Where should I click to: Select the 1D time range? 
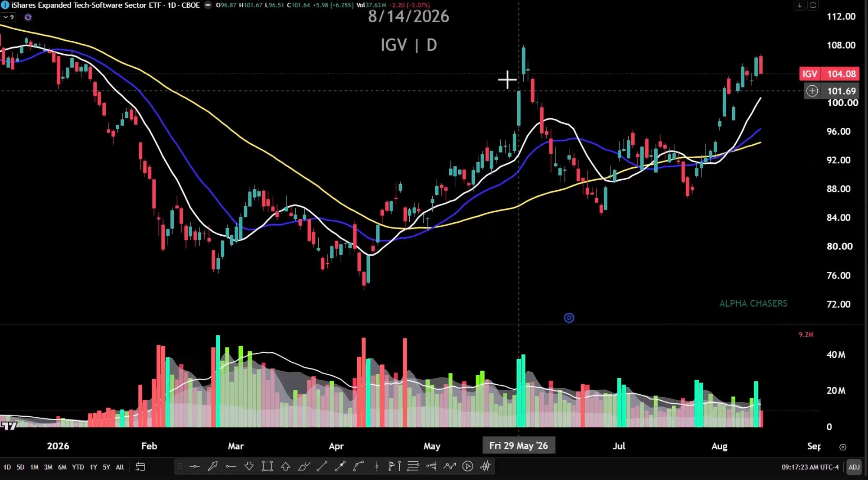click(7, 467)
